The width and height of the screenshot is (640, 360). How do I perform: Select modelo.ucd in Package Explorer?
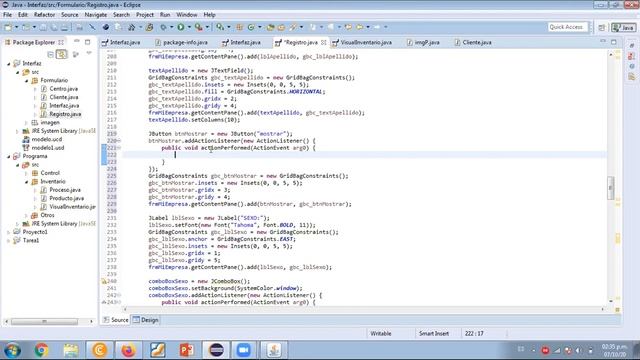point(47,139)
